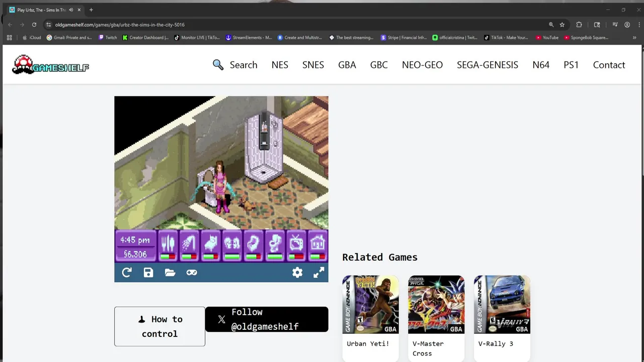Select the Bladder toilet need icon

[275, 244]
